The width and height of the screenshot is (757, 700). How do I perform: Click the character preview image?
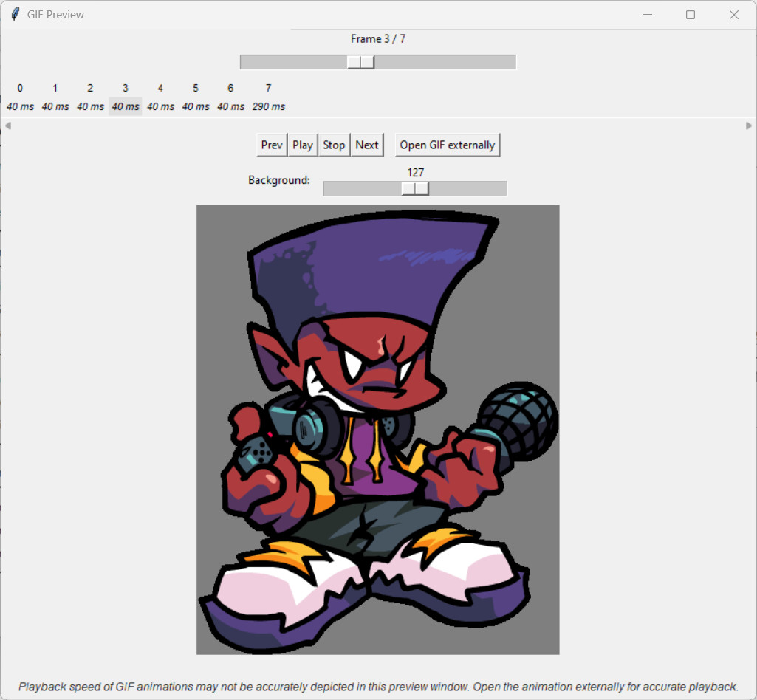377,428
